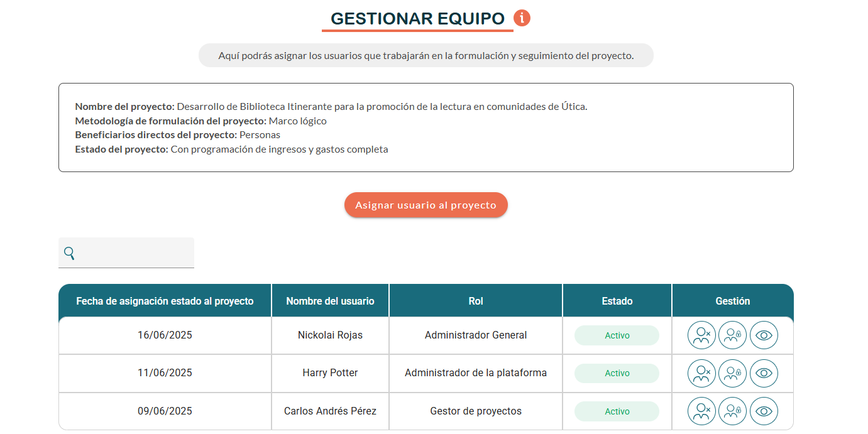The image size is (868, 434).
Task: Click the Estado column header
Action: [x=617, y=301]
